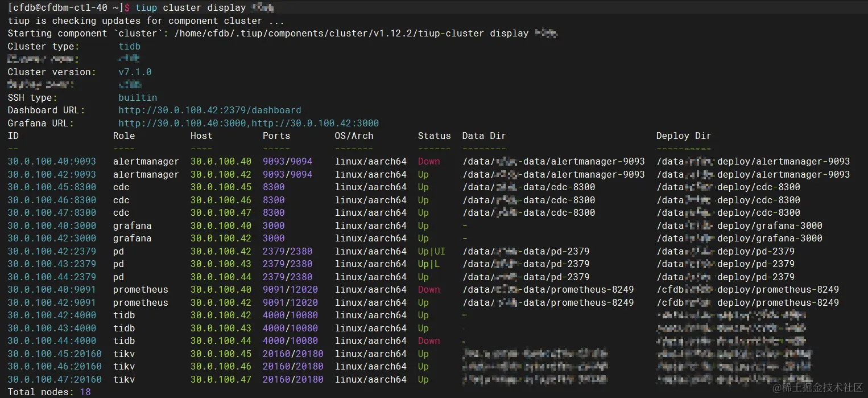Click linux/aarch64 in the 30.0.100.47:20160 row

pos(371,379)
